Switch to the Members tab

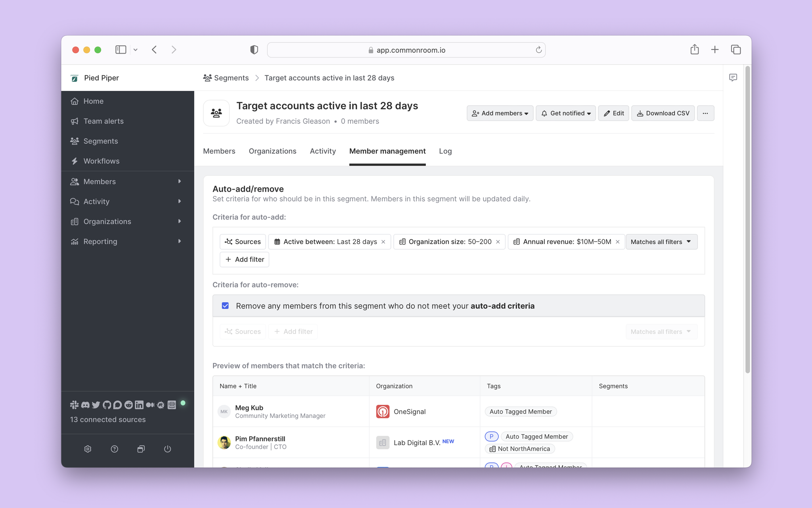[218, 151]
